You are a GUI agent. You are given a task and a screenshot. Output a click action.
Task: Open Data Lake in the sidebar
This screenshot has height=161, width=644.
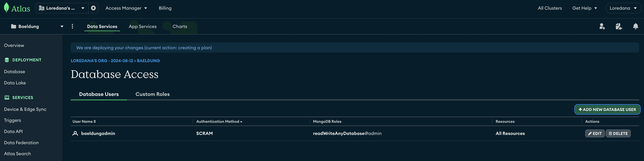pos(15,83)
